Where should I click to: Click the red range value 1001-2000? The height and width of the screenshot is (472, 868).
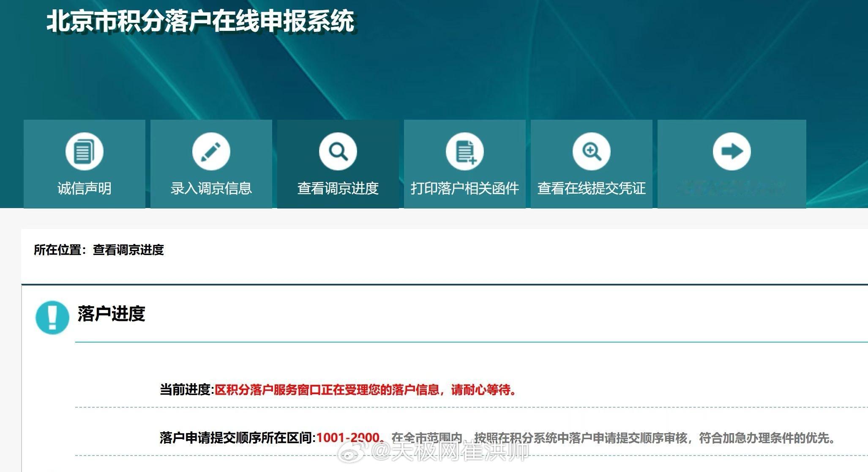click(x=349, y=438)
